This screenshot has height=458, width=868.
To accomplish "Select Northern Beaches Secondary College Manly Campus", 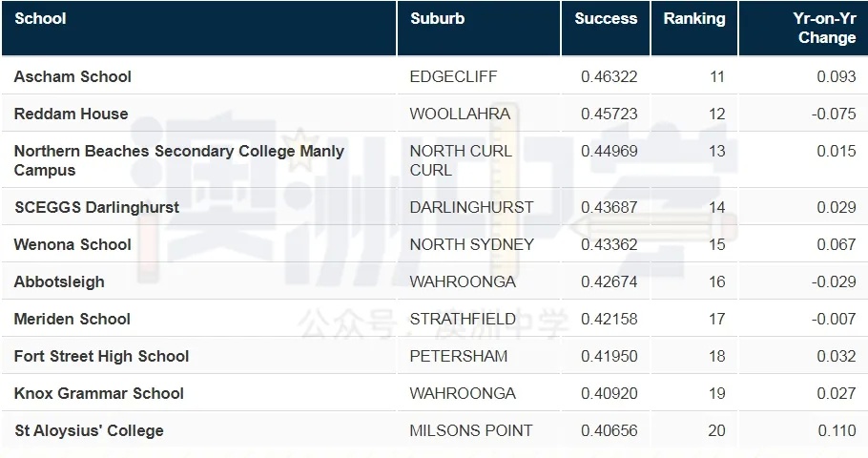I will point(178,160).
